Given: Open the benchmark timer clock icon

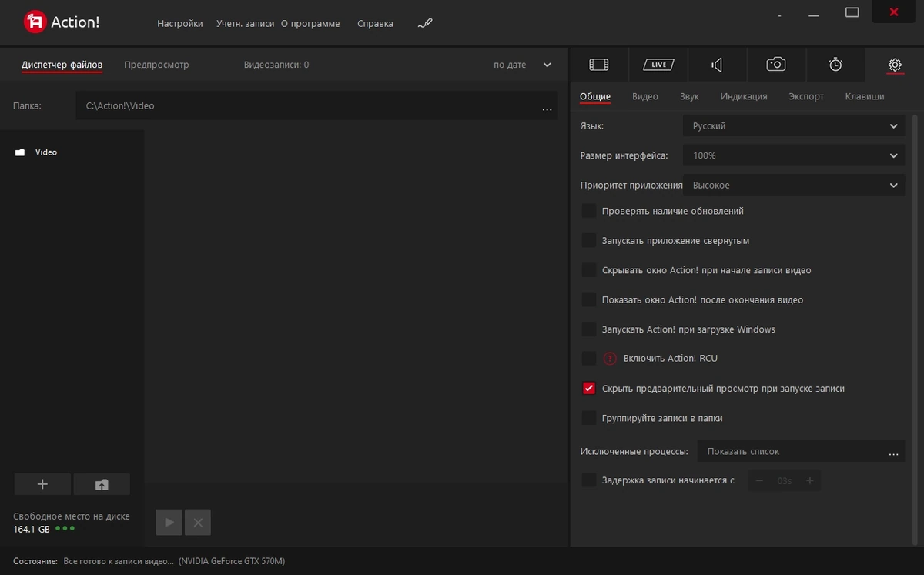Looking at the screenshot, I should 835,65.
